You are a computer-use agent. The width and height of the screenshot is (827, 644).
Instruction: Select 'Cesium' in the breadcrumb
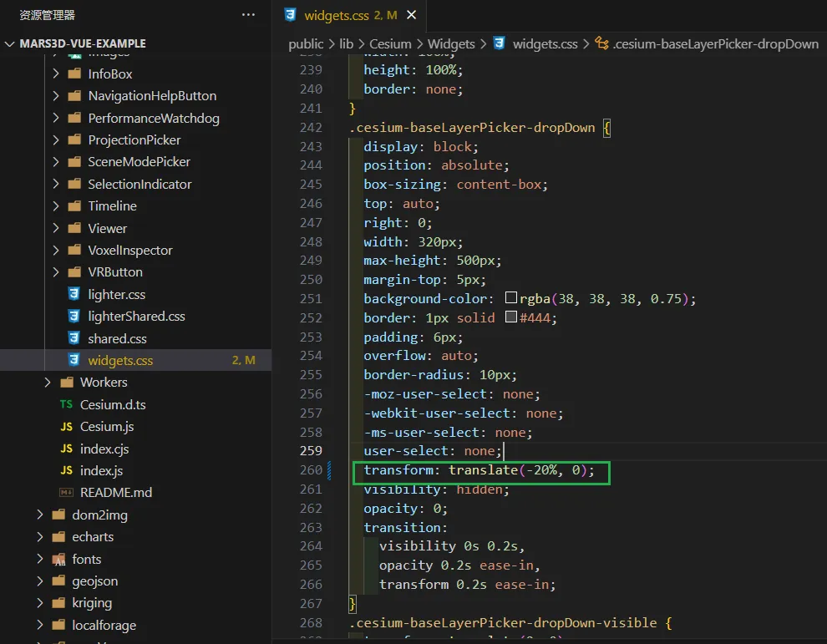[390, 43]
